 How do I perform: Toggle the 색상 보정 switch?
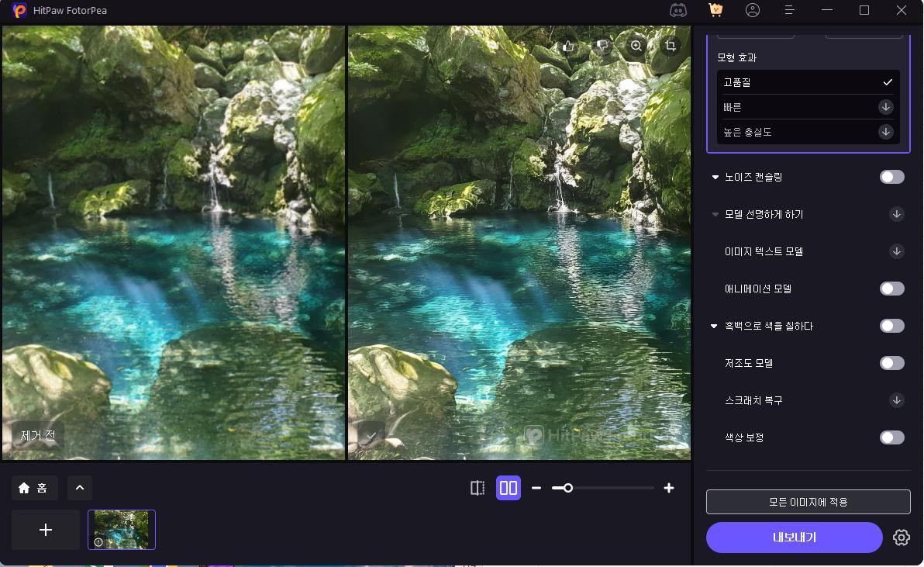tap(891, 437)
